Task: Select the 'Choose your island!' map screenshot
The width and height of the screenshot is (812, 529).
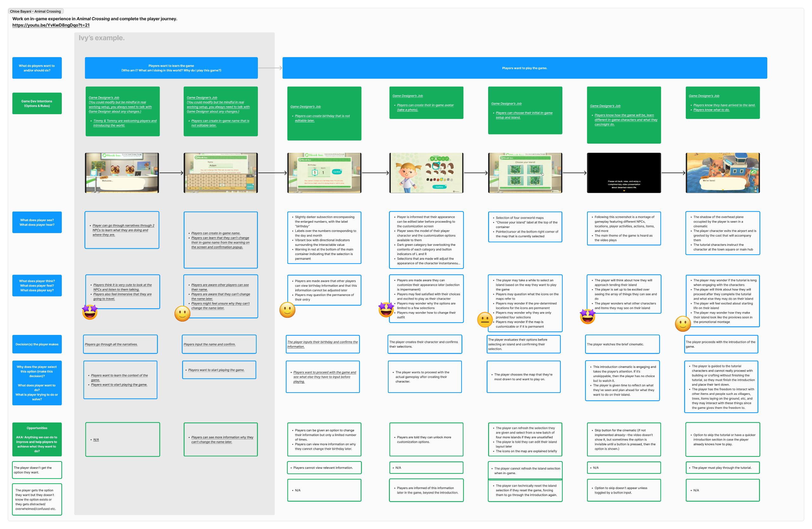Action: coord(525,173)
